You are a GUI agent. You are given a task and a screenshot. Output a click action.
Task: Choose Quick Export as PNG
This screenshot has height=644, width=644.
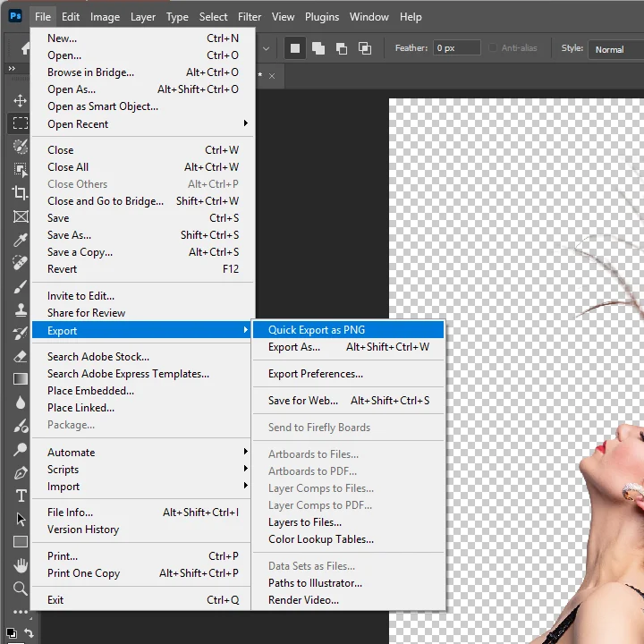pos(348,330)
